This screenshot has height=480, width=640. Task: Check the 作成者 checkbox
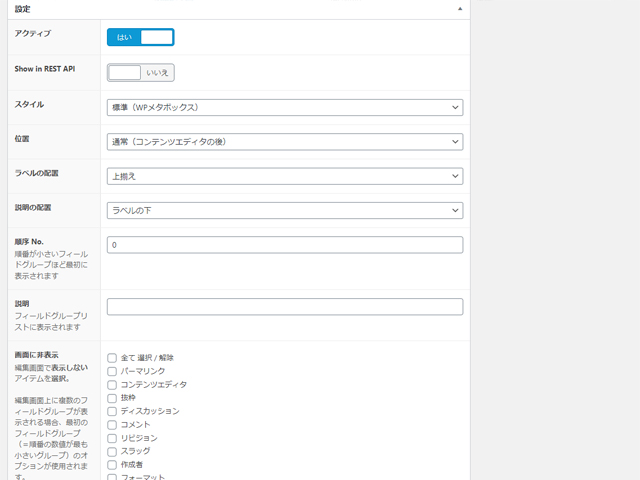coord(112,465)
